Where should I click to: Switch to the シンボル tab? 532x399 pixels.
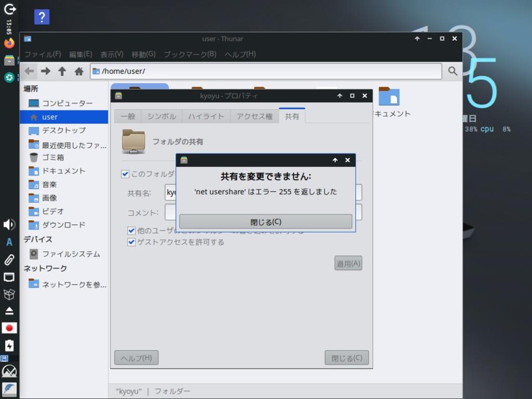[x=161, y=116]
